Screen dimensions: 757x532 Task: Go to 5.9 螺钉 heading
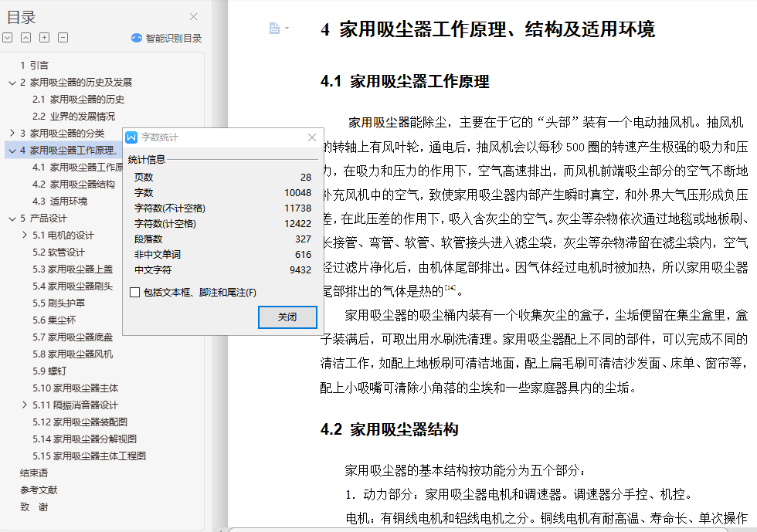[49, 371]
